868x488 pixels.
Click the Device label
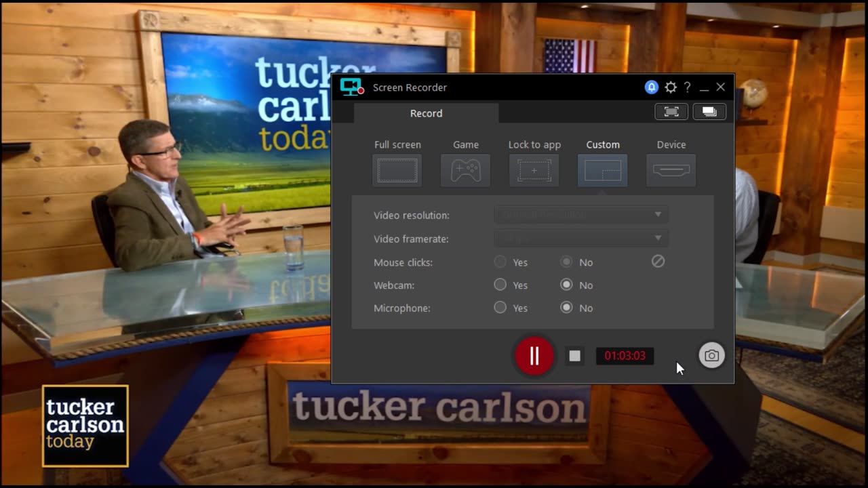[x=671, y=144]
